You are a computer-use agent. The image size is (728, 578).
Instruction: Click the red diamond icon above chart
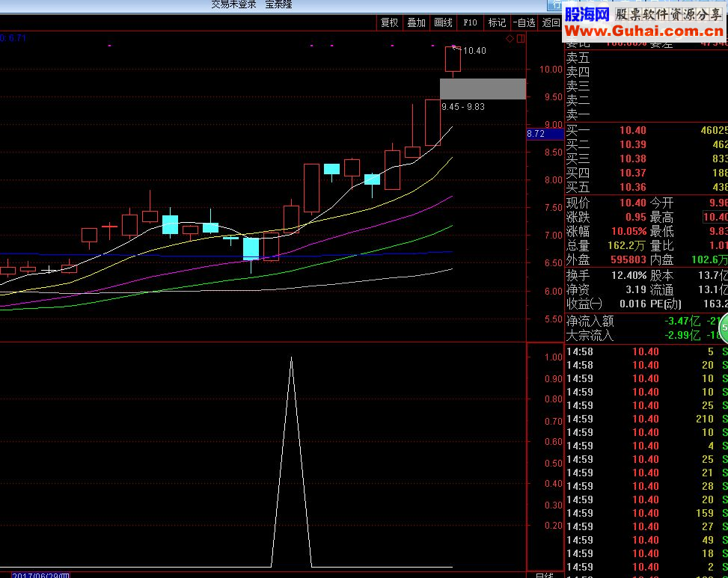[x=510, y=38]
